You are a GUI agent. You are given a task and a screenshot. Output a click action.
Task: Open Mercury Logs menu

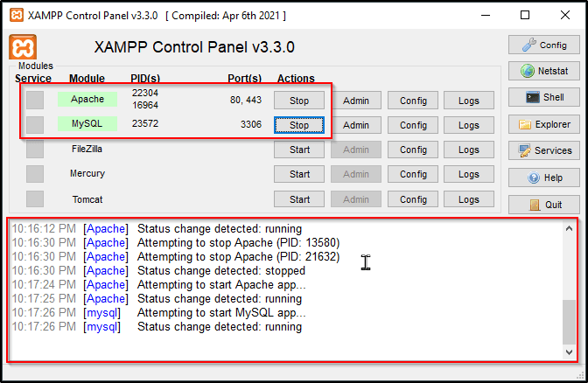[x=469, y=174]
